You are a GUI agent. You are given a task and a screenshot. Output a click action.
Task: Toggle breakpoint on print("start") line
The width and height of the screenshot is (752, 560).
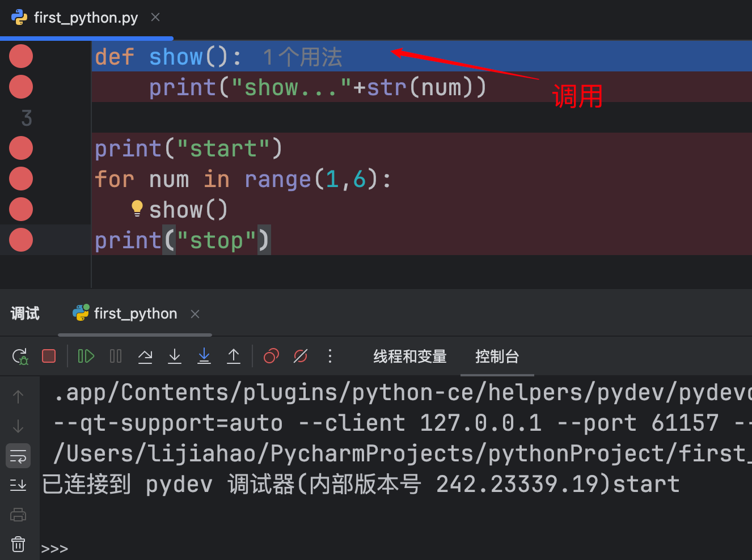pyautogui.click(x=21, y=148)
